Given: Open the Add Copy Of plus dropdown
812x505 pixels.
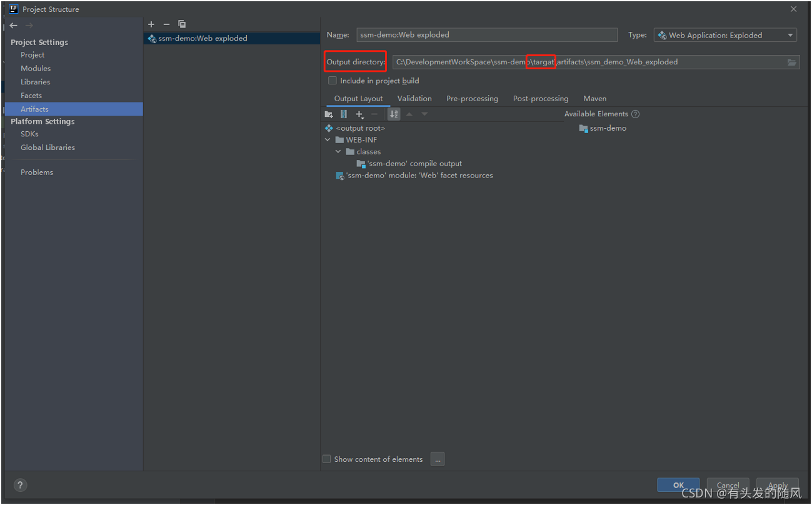Looking at the screenshot, I should pyautogui.click(x=359, y=114).
